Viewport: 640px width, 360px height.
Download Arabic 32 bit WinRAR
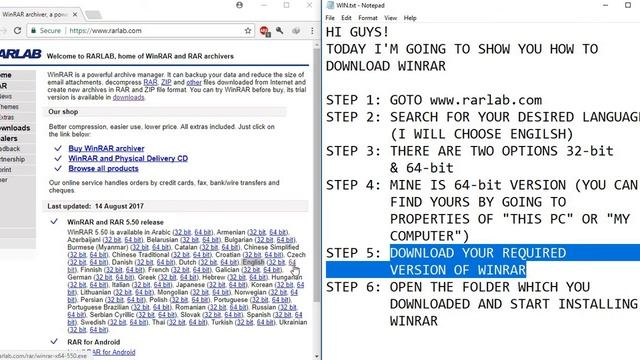tap(182, 232)
